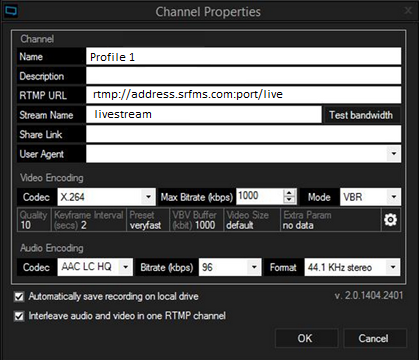Screen dimensions: 419x360
Task: Open advanced video encoding settings gear
Action: (x=390, y=220)
